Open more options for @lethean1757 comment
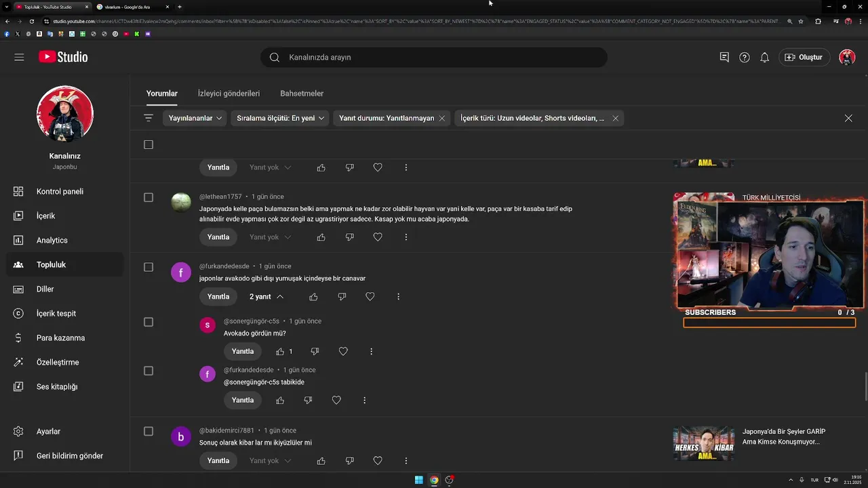 point(406,237)
